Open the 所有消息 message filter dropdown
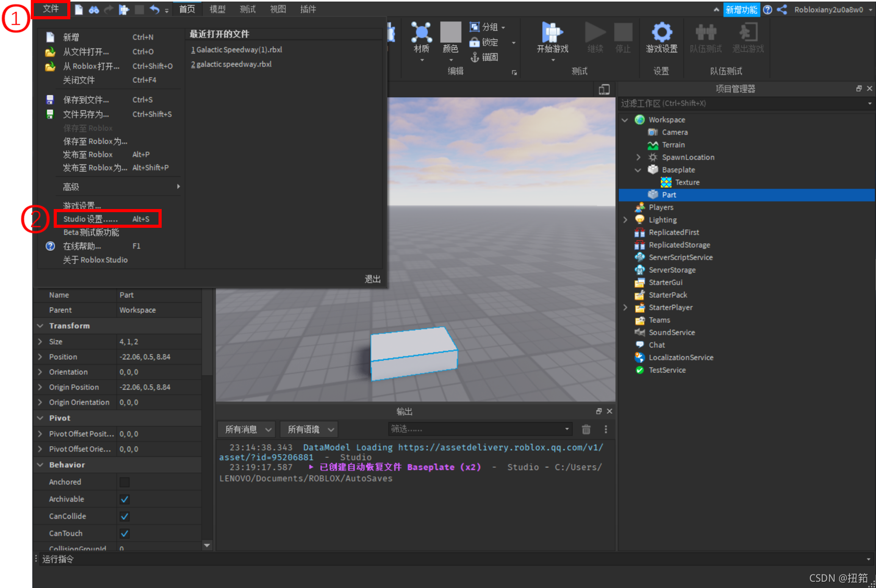Image resolution: width=876 pixels, height=588 pixels. [247, 430]
